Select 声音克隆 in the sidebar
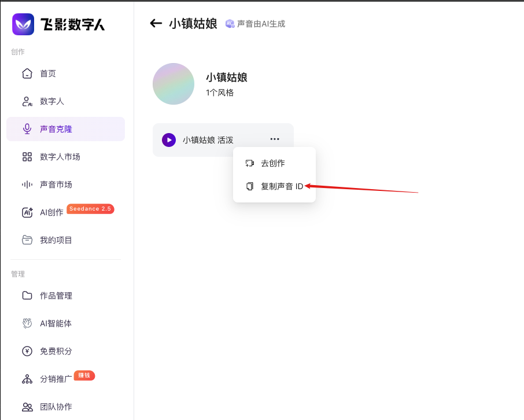 tap(65, 129)
